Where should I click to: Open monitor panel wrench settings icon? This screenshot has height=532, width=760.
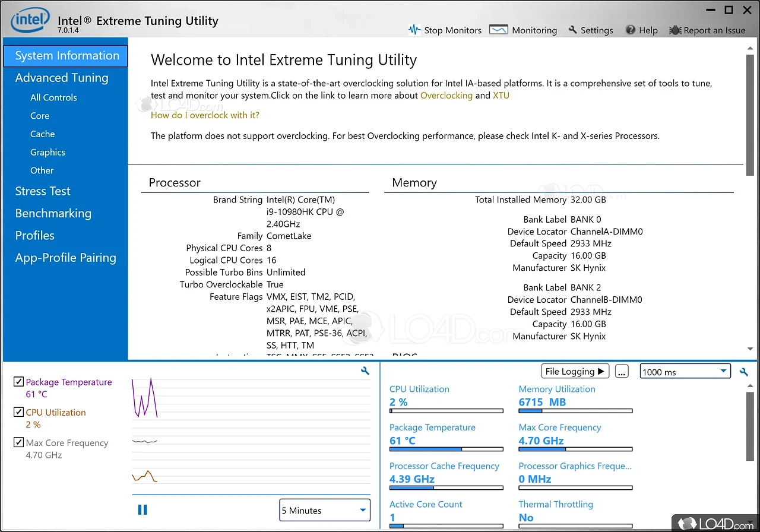point(744,372)
